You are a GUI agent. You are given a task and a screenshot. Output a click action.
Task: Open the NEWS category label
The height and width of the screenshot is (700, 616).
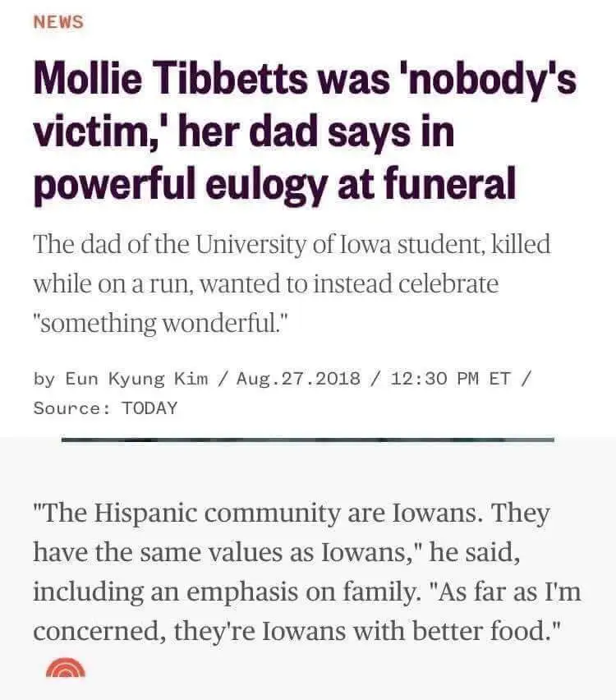[x=58, y=22]
